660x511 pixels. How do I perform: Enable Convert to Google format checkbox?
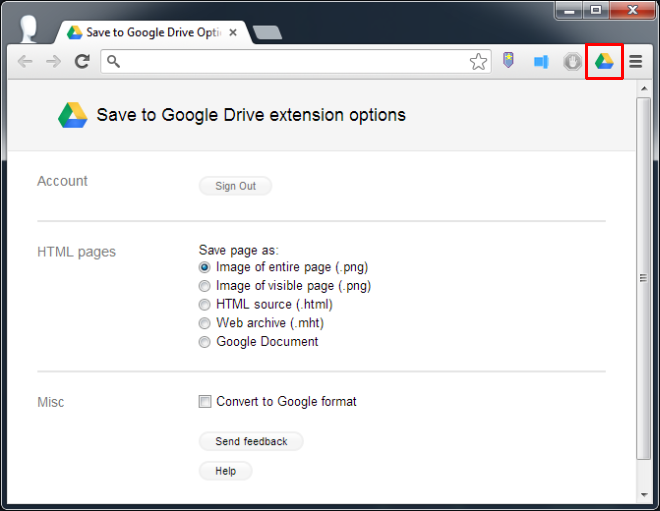(205, 402)
